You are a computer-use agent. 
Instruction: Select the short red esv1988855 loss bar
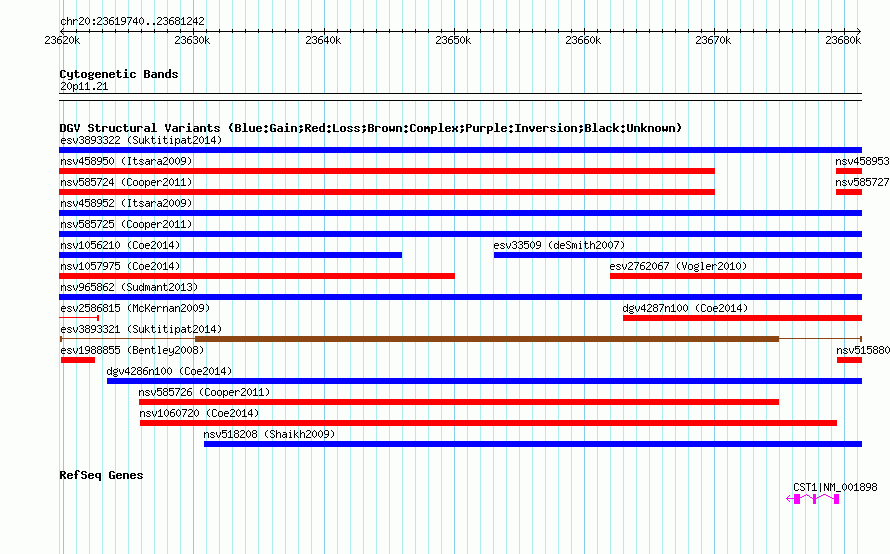tap(78, 360)
